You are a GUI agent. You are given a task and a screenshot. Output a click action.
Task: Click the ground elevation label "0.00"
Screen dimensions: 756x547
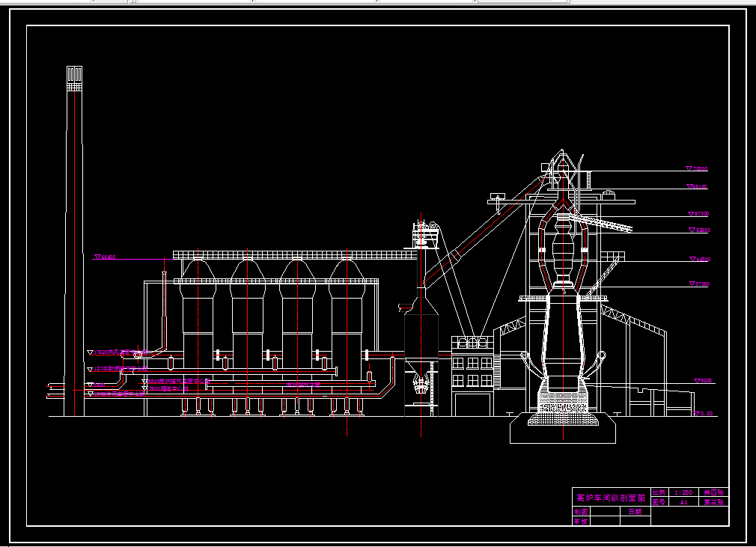click(x=707, y=414)
